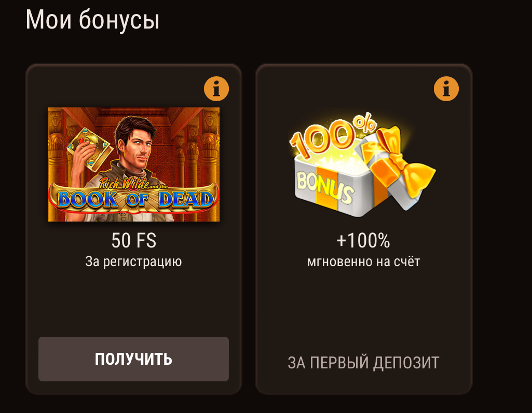The height and width of the screenshot is (413, 532).
Task: Click the Rich Wilde script text in the logo
Action: pos(124,184)
